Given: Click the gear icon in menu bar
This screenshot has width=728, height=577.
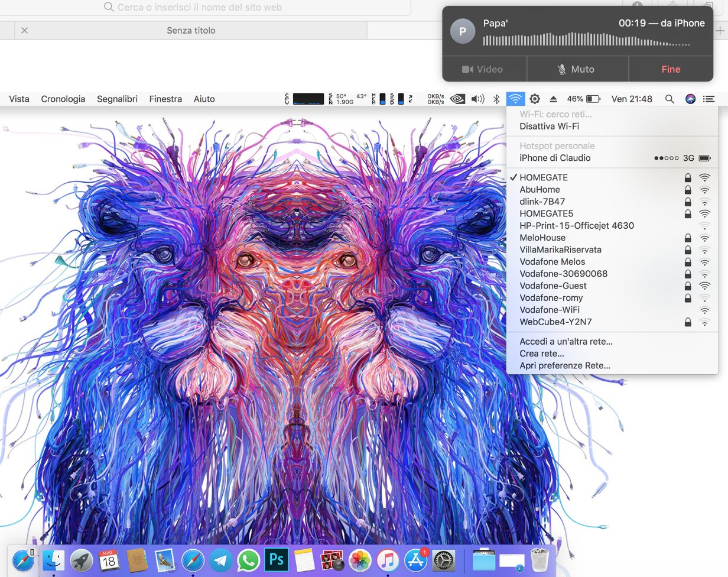Looking at the screenshot, I should pos(535,99).
